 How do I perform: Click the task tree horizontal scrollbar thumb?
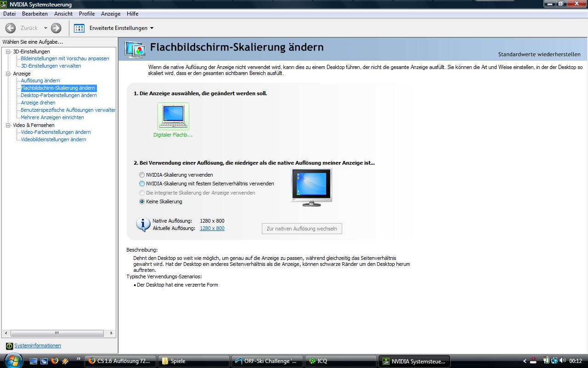[57, 333]
